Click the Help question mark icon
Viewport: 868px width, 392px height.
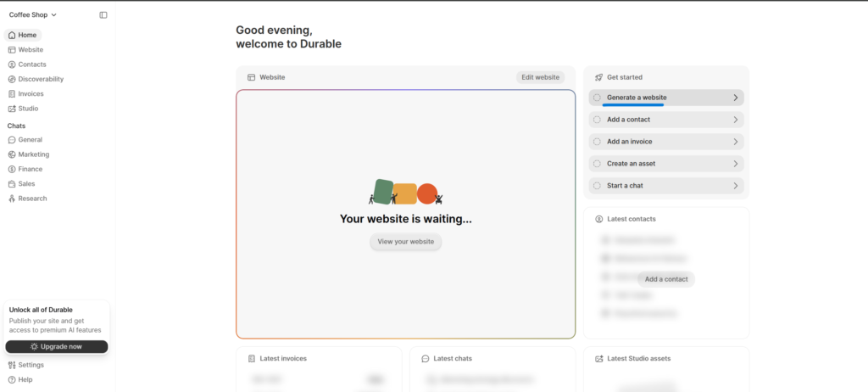point(12,379)
